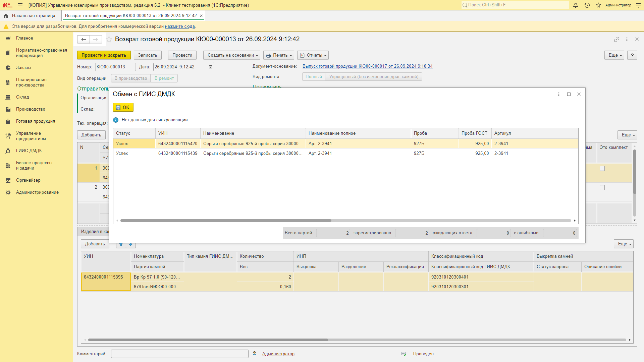Open the date calendar picker icon
Screen dimensions: 644x362
pos(211,67)
